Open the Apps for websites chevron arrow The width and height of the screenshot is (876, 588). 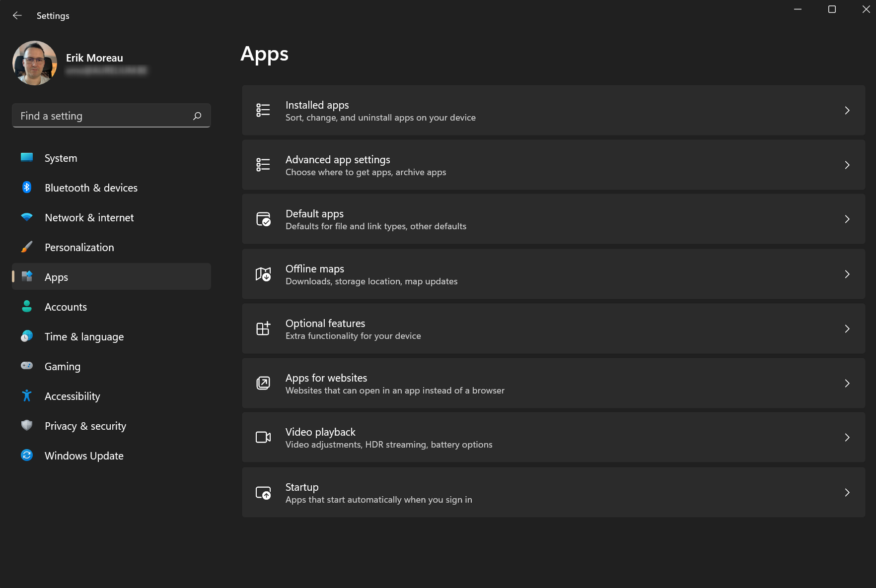(847, 383)
